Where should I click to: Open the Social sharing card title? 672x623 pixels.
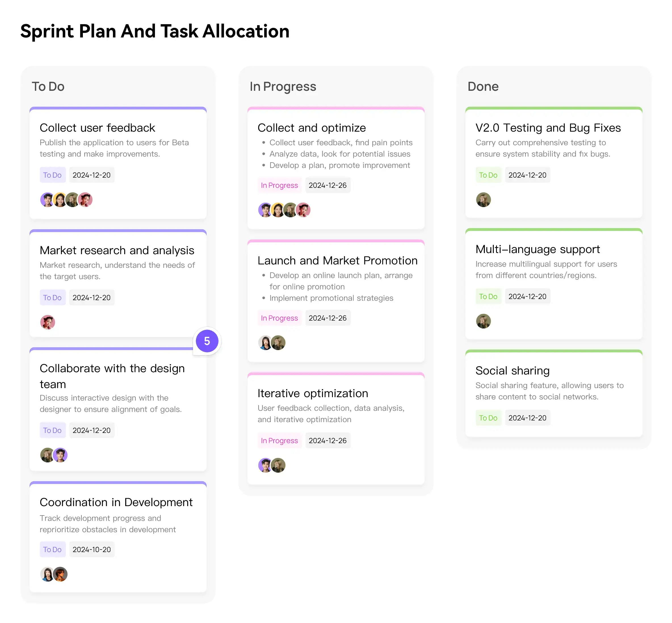coord(512,371)
